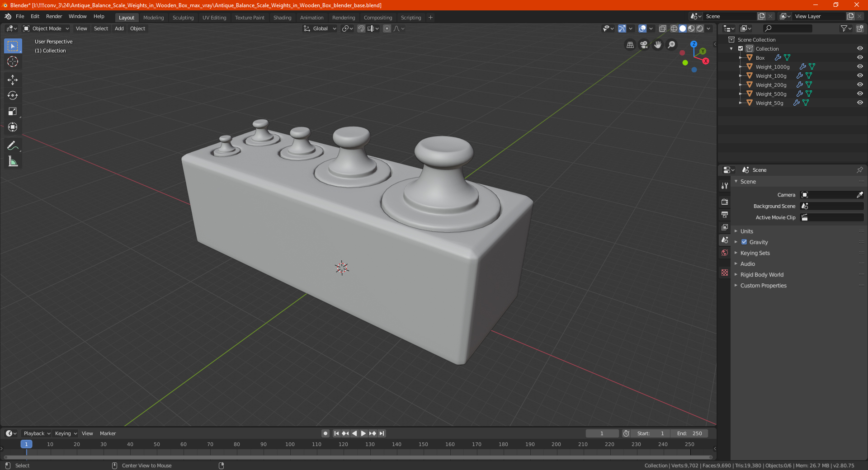Switch to orthographic/perspective view grid icon
The height and width of the screenshot is (470, 868).
tap(630, 45)
